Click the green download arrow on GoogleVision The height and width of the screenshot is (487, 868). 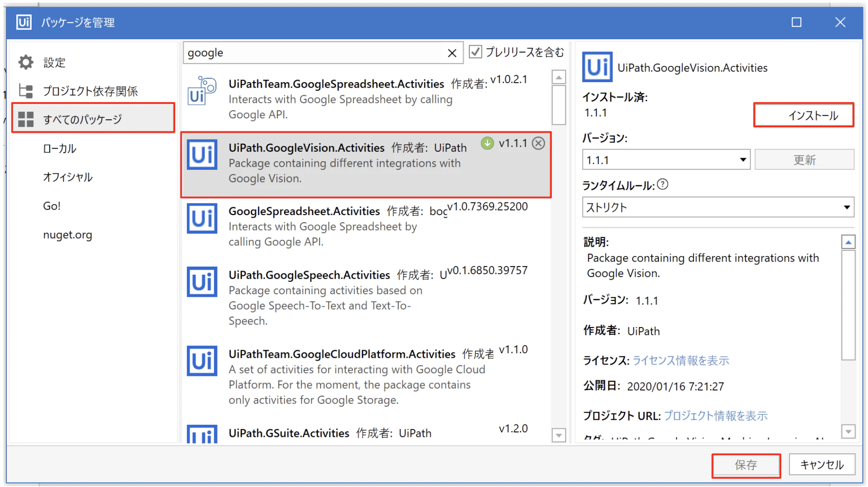(487, 143)
